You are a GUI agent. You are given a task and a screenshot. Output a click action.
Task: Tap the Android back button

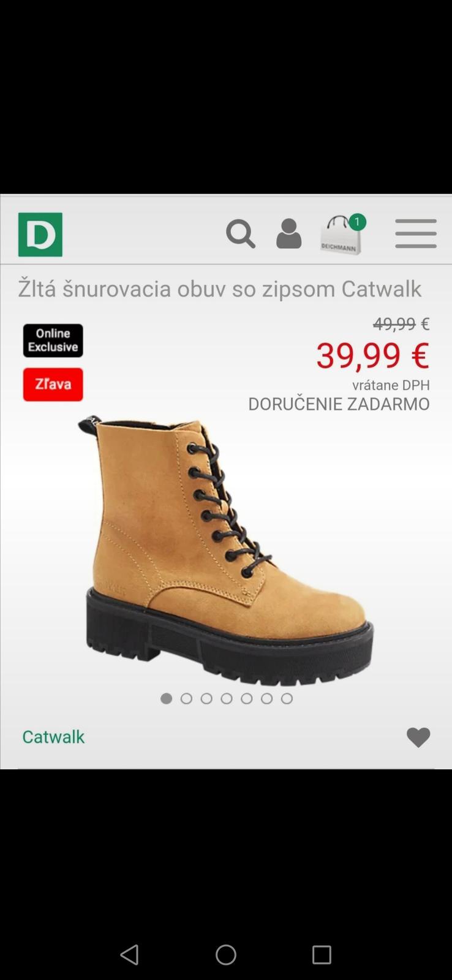[x=129, y=955]
